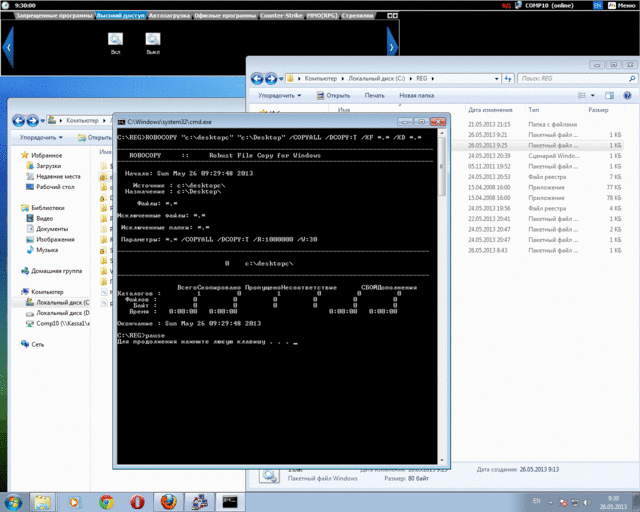Expand view options arrow in REG window

pyautogui.click(x=593, y=96)
